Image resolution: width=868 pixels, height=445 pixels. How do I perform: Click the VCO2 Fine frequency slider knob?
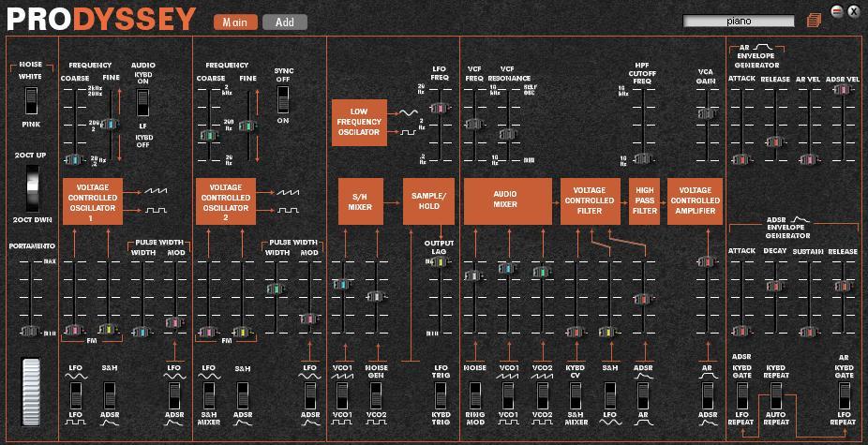coord(247,126)
